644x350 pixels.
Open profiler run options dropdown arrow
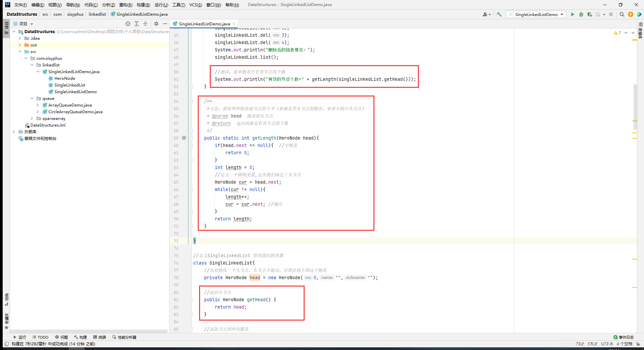pos(604,14)
